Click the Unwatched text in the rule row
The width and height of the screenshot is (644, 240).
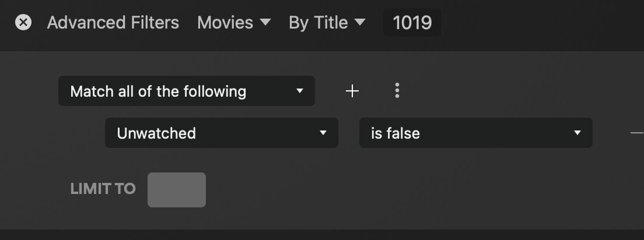156,133
